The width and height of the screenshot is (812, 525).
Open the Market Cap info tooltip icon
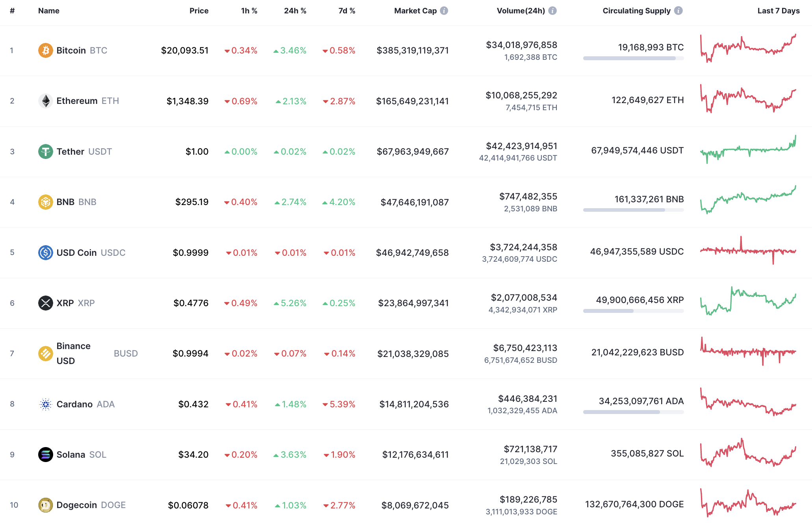[444, 11]
